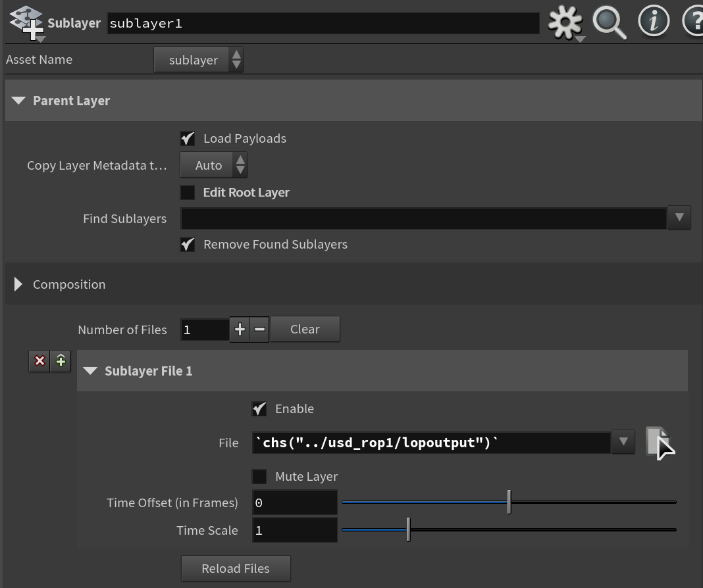Click the magnifier search parameters icon

(x=610, y=22)
